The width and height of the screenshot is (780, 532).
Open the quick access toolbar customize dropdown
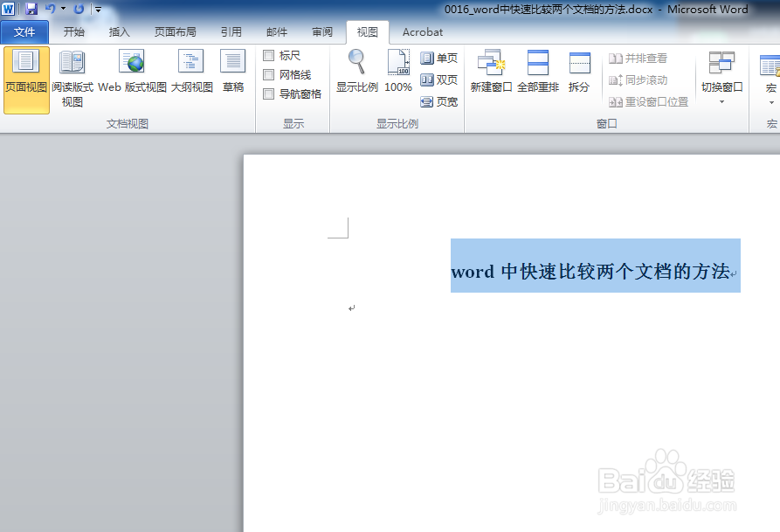(96, 8)
